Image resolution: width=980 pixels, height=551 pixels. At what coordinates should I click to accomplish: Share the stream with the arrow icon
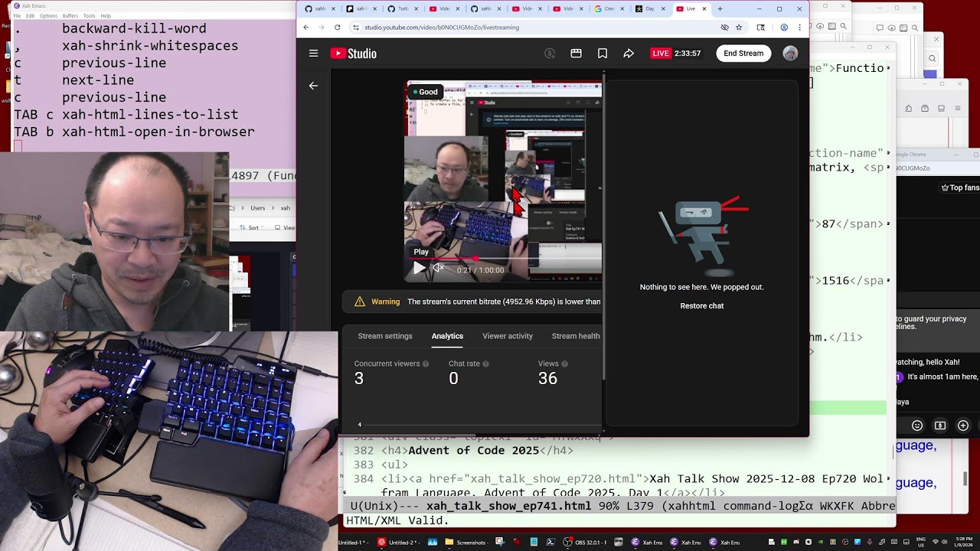pyautogui.click(x=629, y=54)
